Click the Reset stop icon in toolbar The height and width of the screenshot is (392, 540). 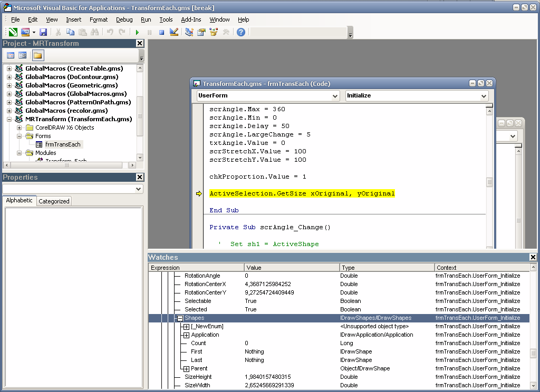click(161, 32)
